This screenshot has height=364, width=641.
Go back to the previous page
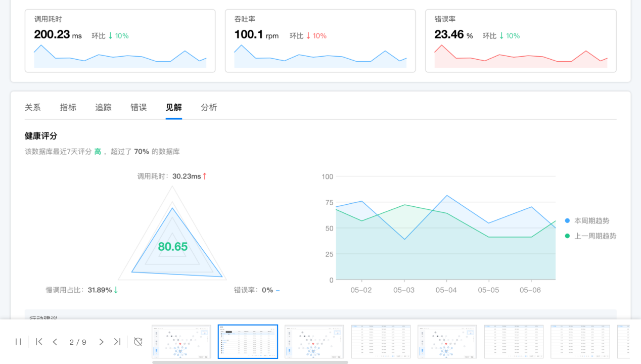pos(55,342)
